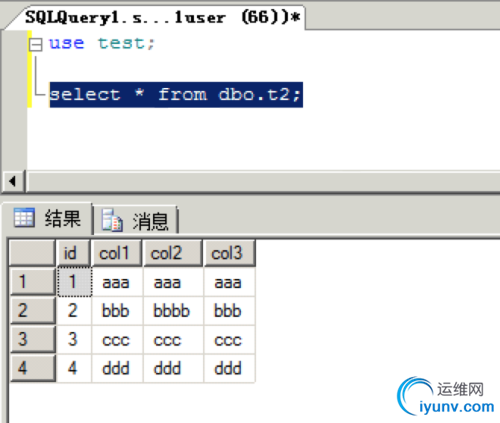Click the results grid icon on 结果 tab
This screenshot has width=500, height=423.
tap(24, 218)
